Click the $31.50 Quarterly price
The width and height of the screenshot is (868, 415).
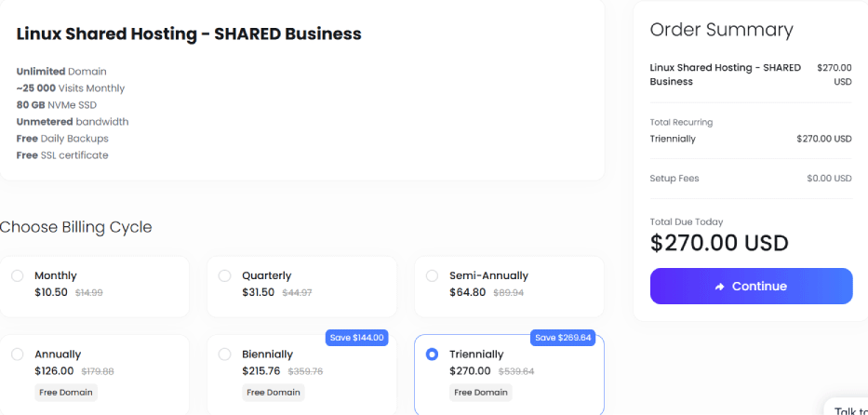tap(258, 292)
